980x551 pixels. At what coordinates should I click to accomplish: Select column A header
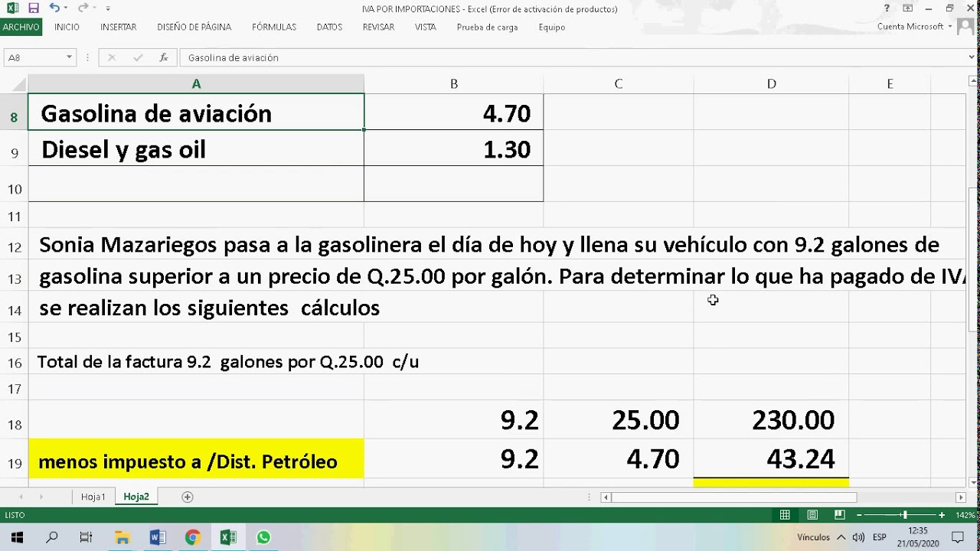tap(196, 84)
